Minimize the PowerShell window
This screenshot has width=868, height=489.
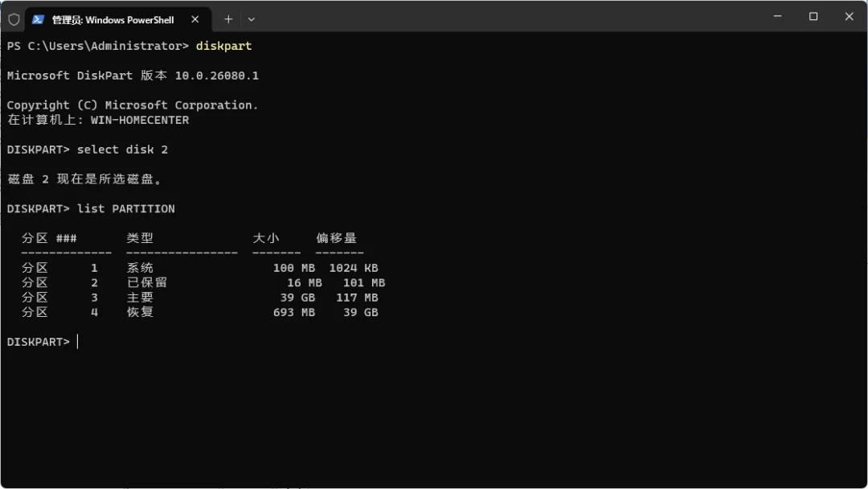[x=777, y=17]
